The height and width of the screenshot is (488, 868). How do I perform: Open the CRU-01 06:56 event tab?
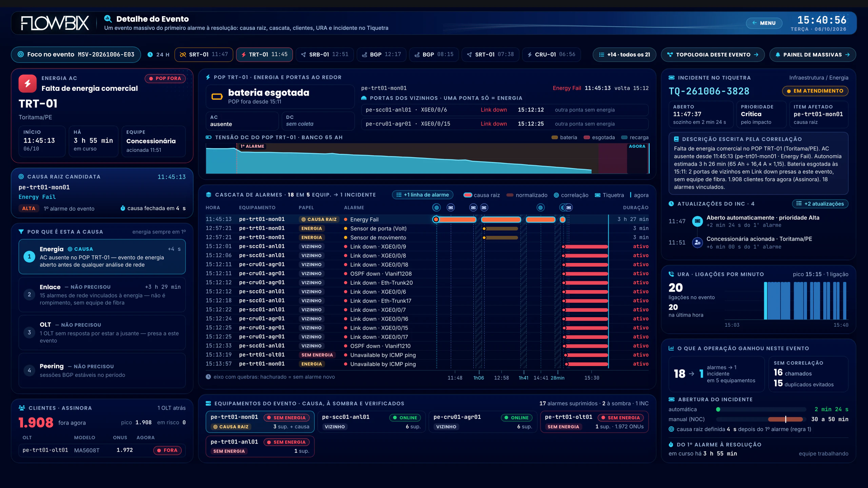[x=552, y=55]
